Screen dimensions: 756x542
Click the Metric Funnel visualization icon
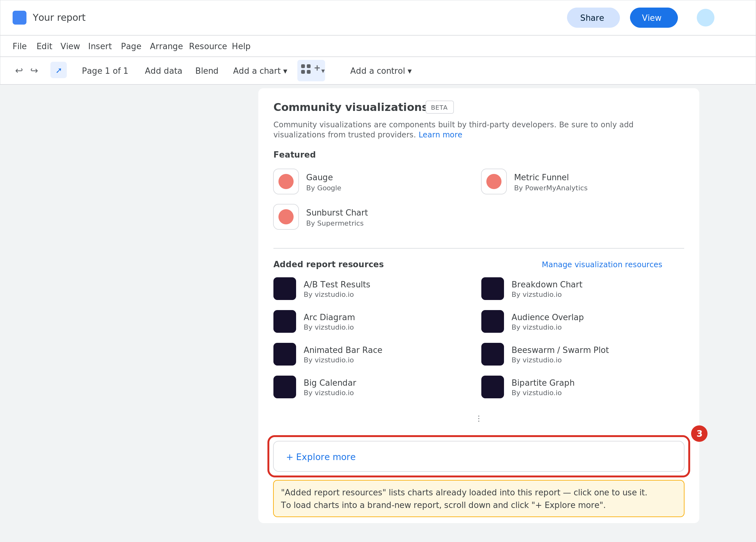coord(494,182)
